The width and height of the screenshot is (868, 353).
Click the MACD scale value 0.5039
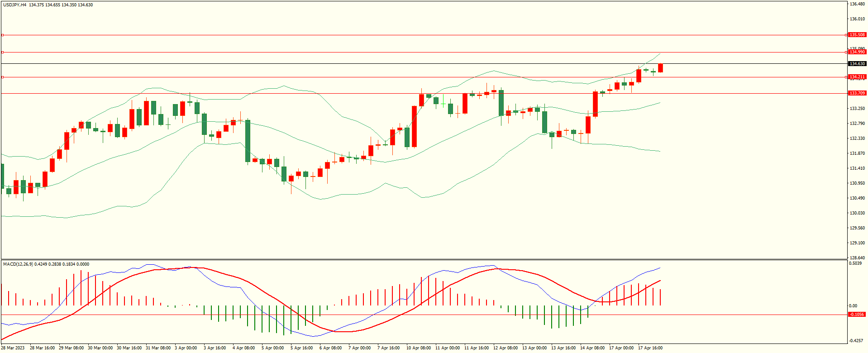[856, 263]
